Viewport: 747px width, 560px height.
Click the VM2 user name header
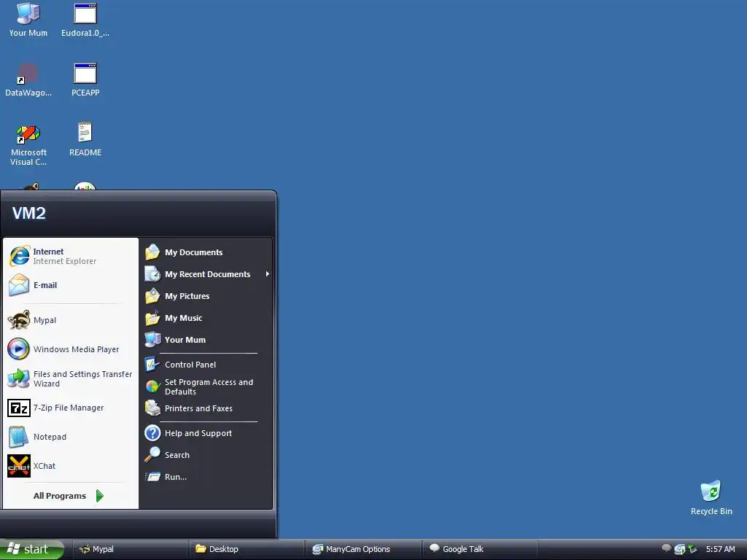tap(29, 214)
